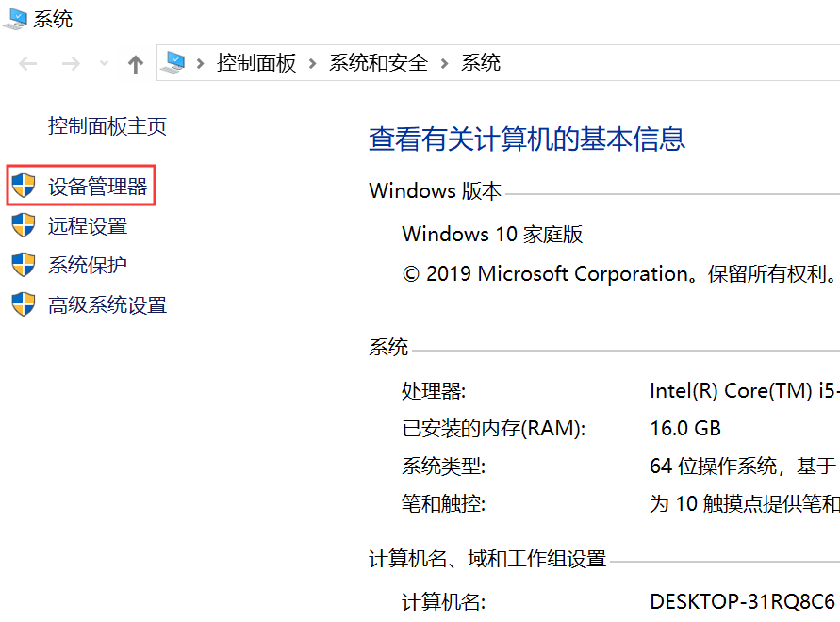Click the shield icon beside 高级系统设置
The height and width of the screenshot is (622, 840).
24,305
